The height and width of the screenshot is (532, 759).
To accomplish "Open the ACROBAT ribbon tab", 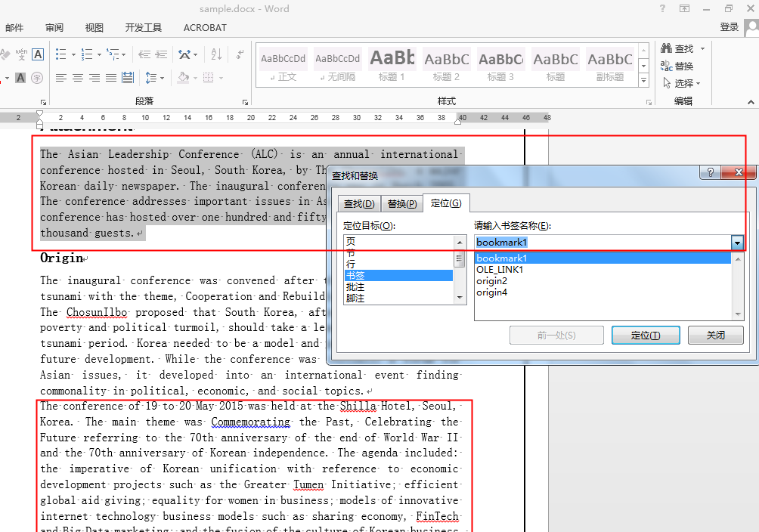I will (205, 28).
